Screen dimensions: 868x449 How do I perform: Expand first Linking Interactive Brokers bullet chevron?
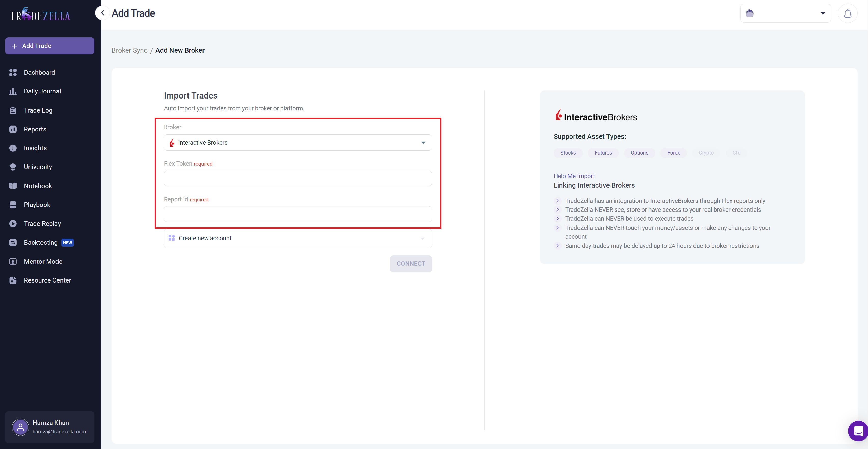tap(557, 201)
